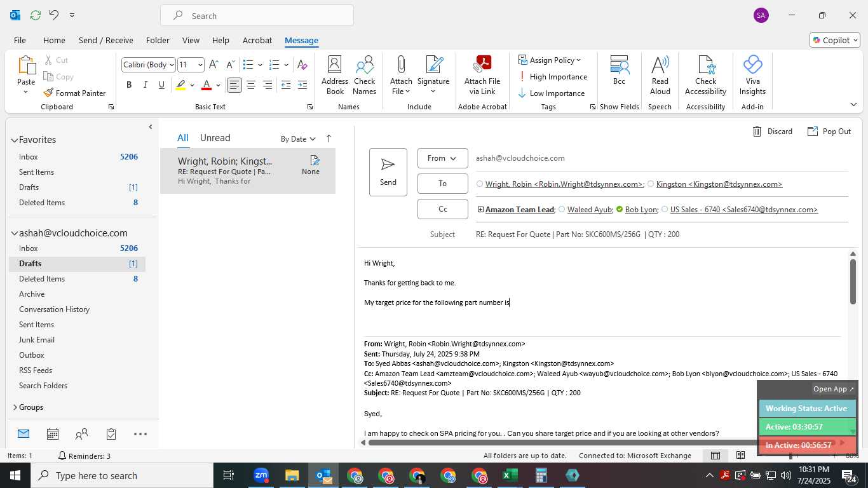Mark message High Importance
Viewport: 868px width, 488px height.
point(553,77)
